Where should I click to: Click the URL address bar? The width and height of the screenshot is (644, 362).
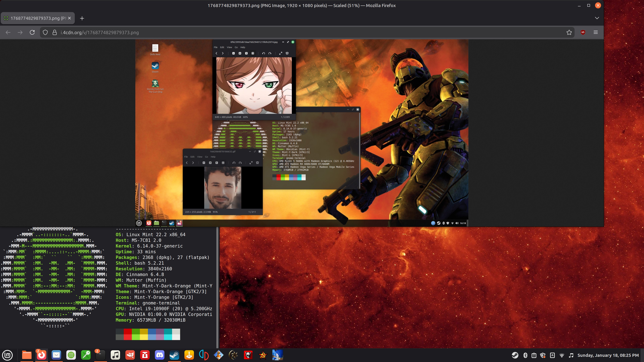(x=300, y=33)
